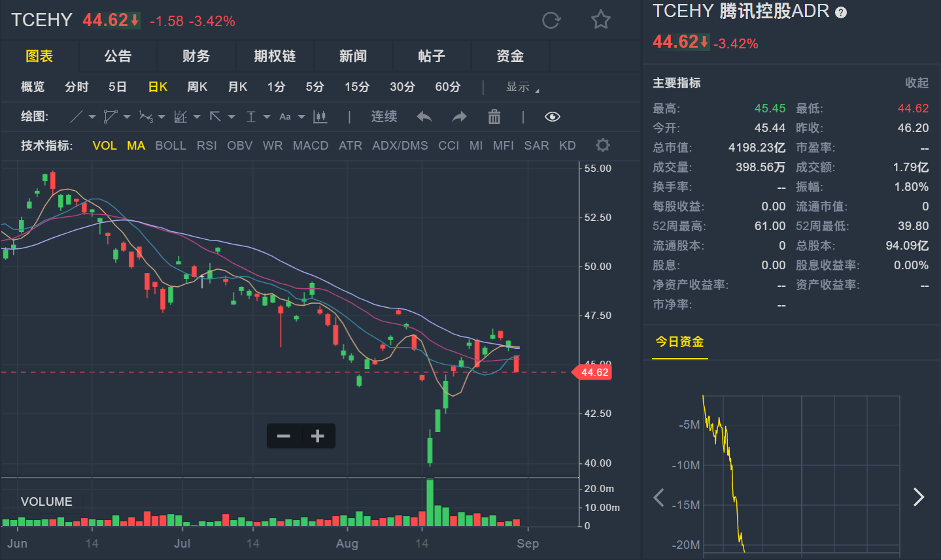The width and height of the screenshot is (941, 560).
Task: Click the 连续 continuous drawing button
Action: [x=384, y=117]
